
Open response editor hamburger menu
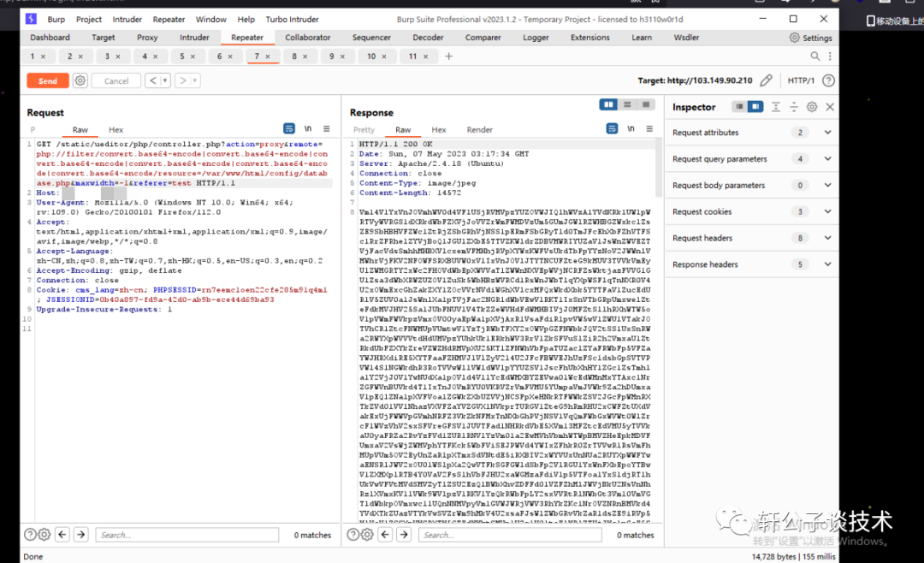pos(649,128)
